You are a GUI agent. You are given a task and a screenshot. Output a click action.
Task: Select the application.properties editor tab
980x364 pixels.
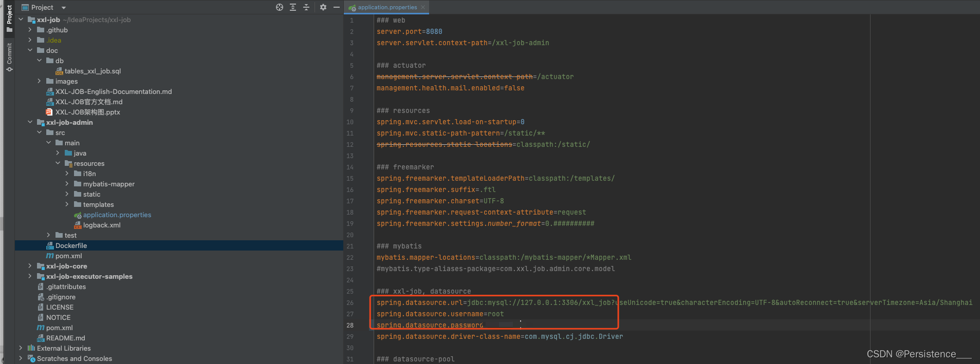387,7
